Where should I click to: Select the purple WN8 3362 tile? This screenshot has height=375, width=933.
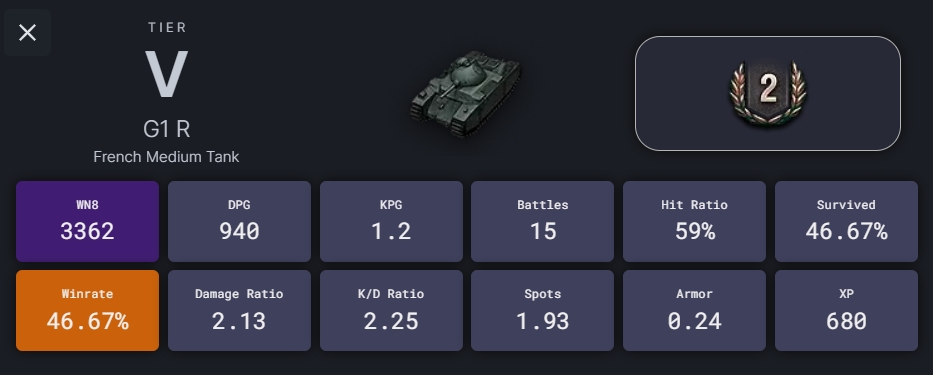(87, 221)
